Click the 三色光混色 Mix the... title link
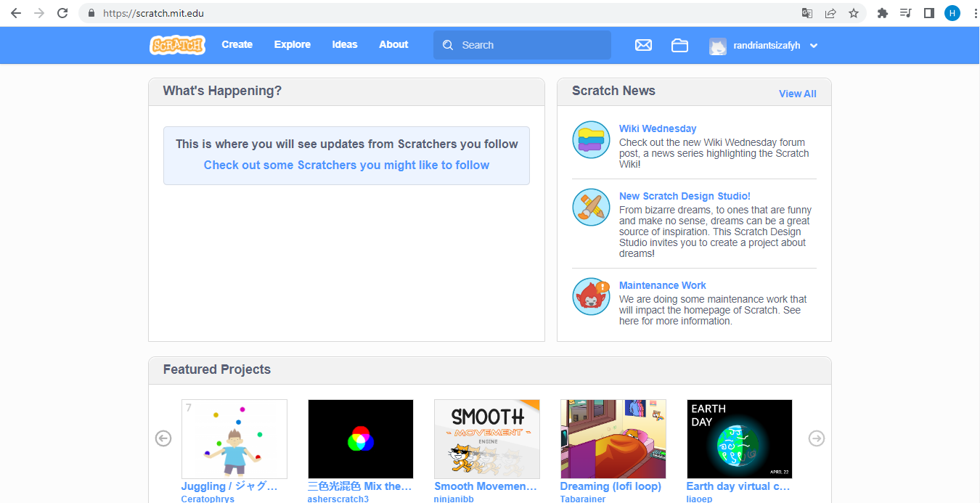This screenshot has height=503, width=980. pyautogui.click(x=360, y=486)
